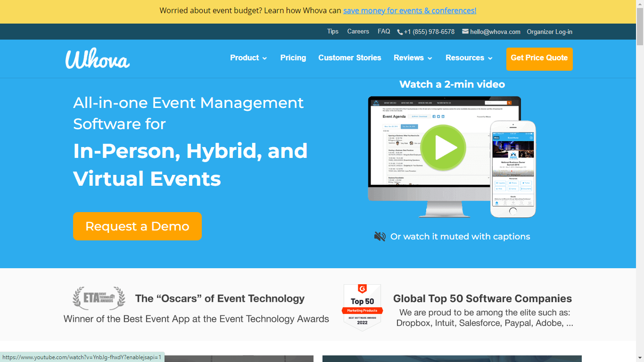
Task: Click the Whova logo
Action: pos(98,58)
